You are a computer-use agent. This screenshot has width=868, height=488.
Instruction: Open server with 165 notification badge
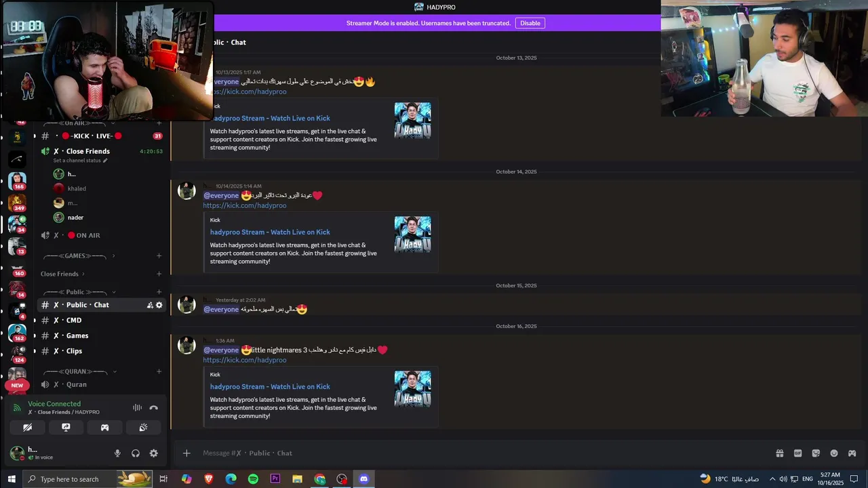coord(18,181)
